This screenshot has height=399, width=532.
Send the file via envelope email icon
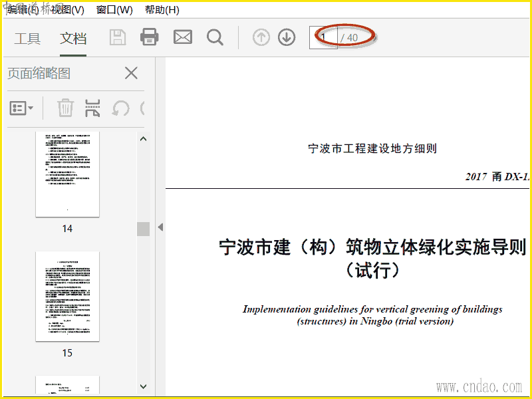coord(183,37)
